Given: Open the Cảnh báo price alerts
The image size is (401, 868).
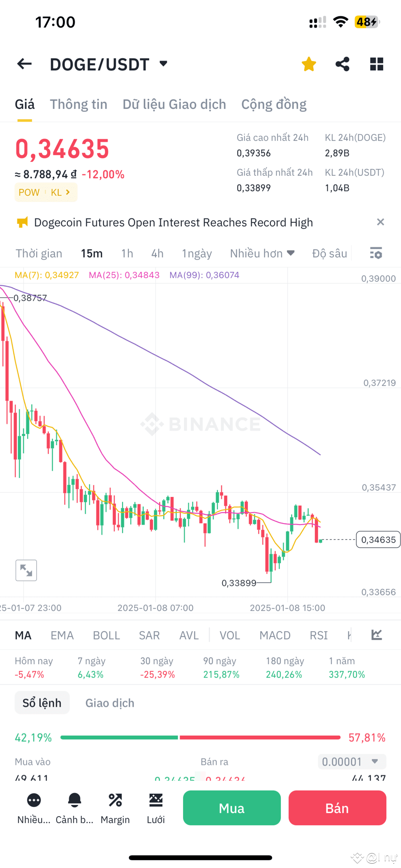Looking at the screenshot, I should tap(74, 807).
